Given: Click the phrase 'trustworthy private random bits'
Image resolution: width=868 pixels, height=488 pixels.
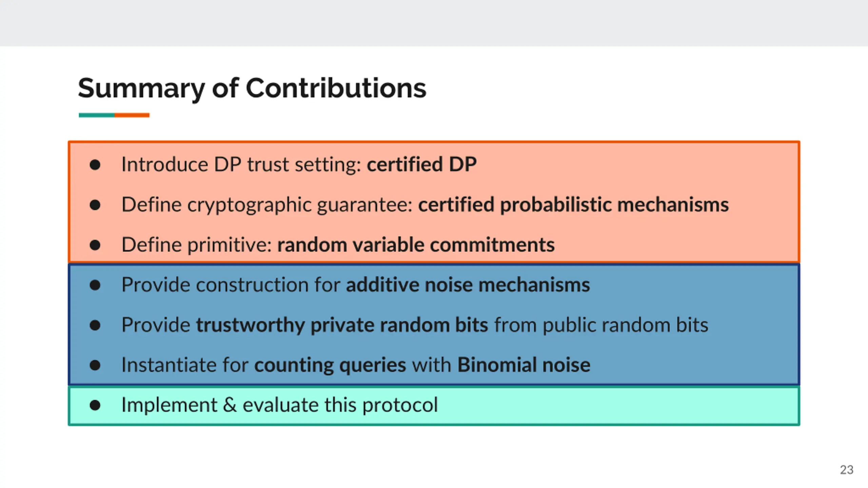Looking at the screenshot, I should [342, 325].
